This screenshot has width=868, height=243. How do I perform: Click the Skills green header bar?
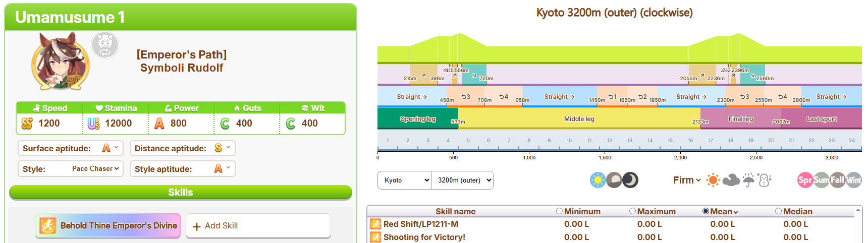(x=181, y=192)
